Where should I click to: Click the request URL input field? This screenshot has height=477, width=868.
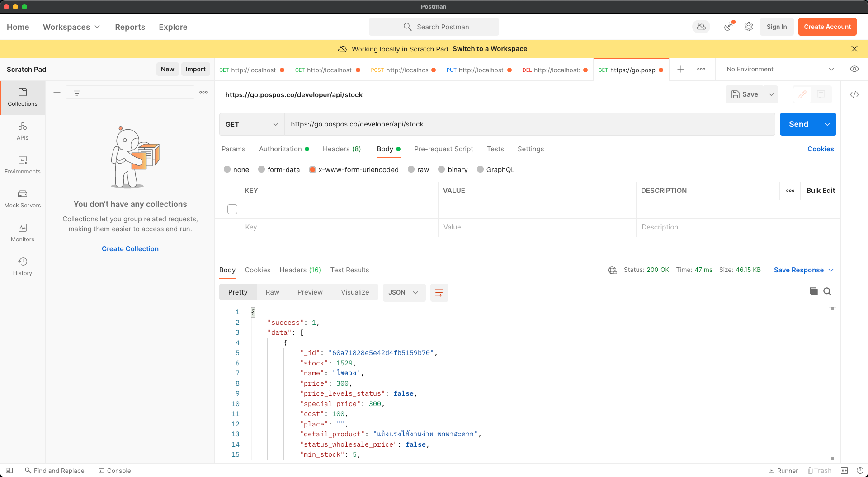[529, 124]
